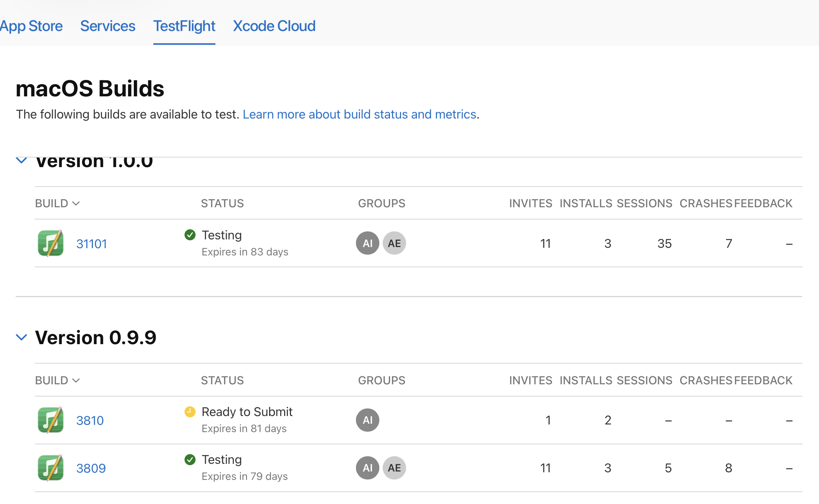Click Testing status text for build 31101
819x504 pixels.
pos(222,235)
